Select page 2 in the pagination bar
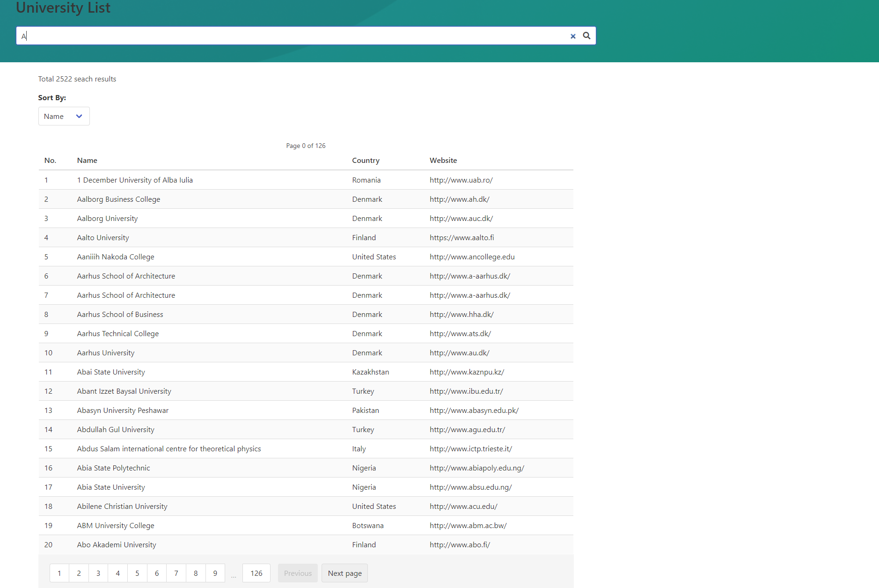This screenshot has width=879, height=588. [79, 573]
